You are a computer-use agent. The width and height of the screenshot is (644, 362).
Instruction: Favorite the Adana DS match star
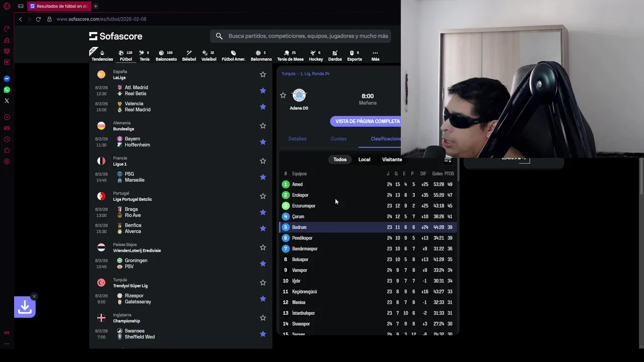pyautogui.click(x=283, y=95)
